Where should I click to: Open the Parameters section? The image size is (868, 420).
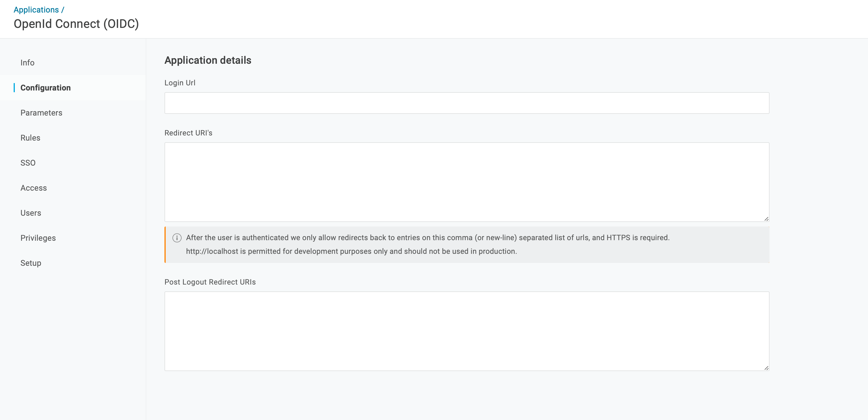41,113
